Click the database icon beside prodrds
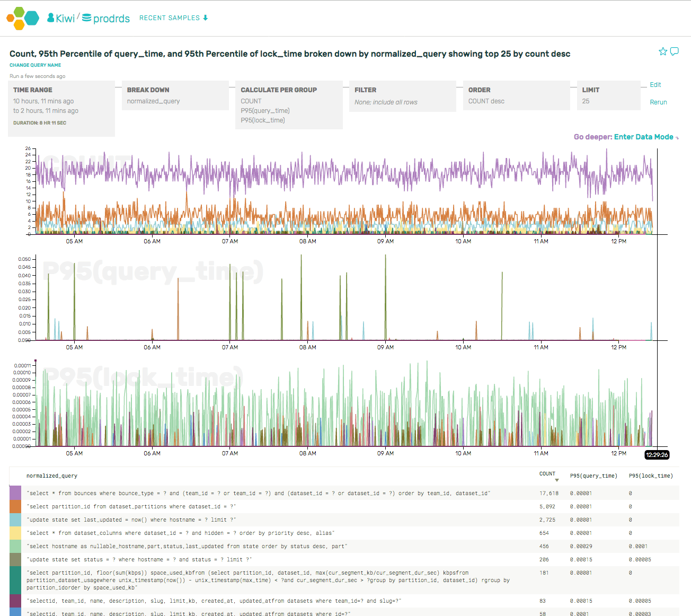Viewport: 691px width, 616px height. tap(86, 17)
